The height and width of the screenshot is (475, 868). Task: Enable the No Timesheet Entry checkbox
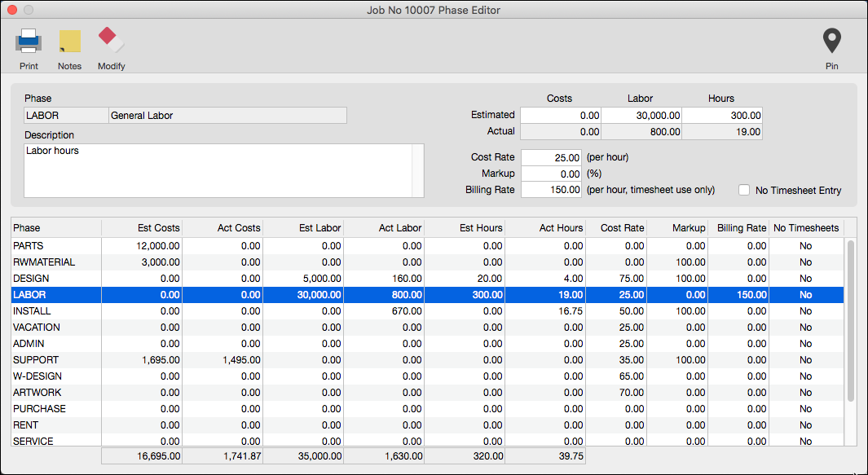click(x=744, y=190)
